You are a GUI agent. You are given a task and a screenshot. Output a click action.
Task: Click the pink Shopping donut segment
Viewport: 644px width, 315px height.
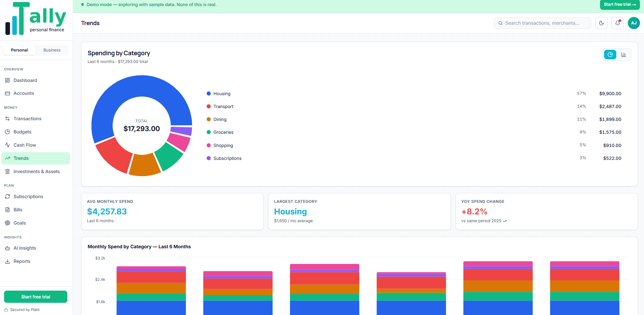179,142
